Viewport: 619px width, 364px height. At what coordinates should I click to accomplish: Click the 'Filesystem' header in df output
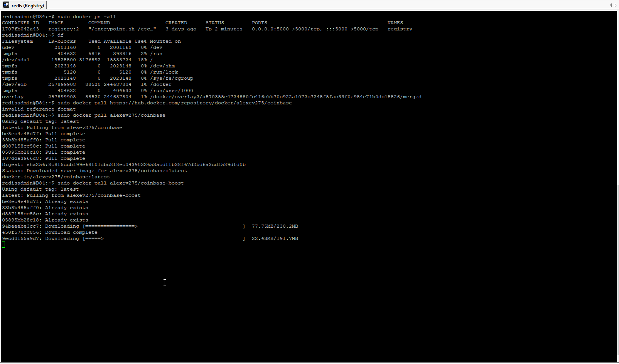pos(17,41)
